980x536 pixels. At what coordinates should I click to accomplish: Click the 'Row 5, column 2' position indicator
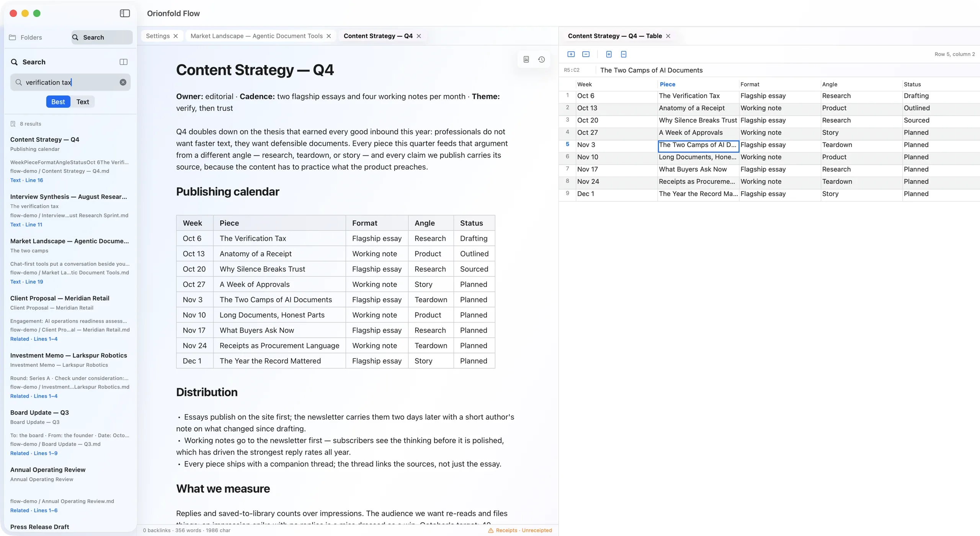pos(955,54)
